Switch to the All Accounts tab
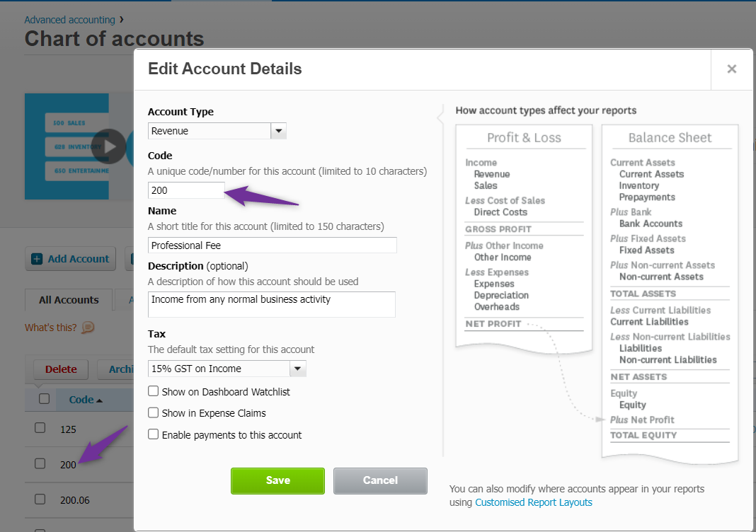The image size is (756, 532). pyautogui.click(x=69, y=300)
